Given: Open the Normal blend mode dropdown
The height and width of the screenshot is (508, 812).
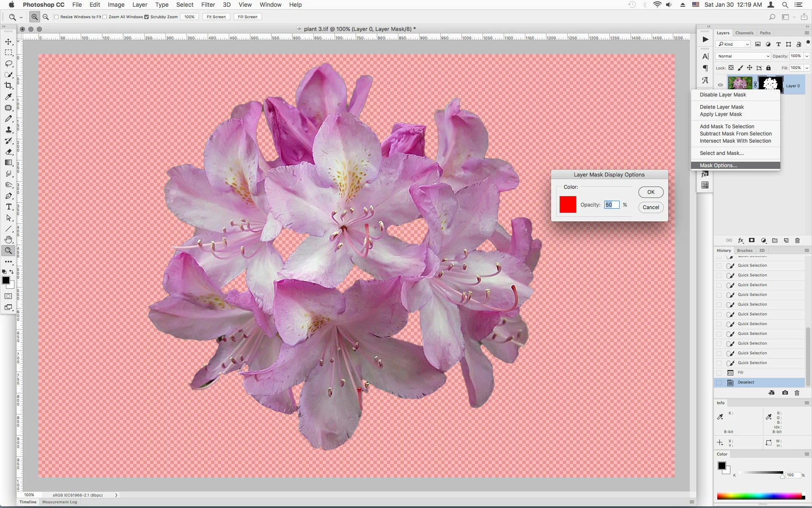Looking at the screenshot, I should [743, 56].
